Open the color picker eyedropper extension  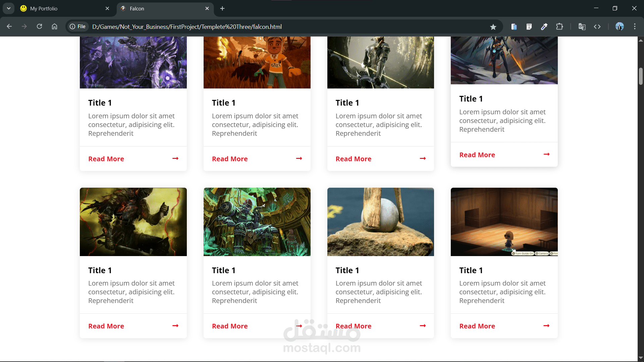[x=544, y=26]
